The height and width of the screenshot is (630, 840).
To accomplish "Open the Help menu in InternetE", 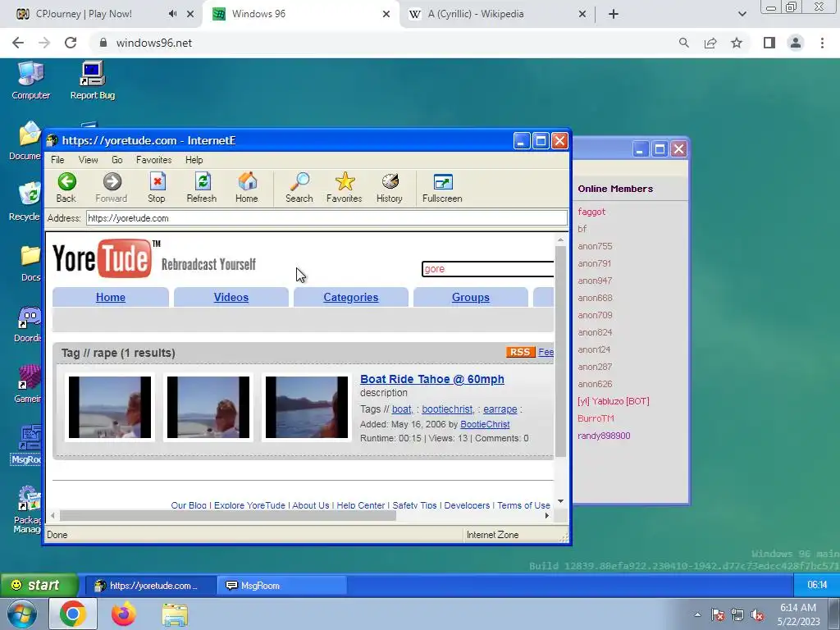I will 194,160.
